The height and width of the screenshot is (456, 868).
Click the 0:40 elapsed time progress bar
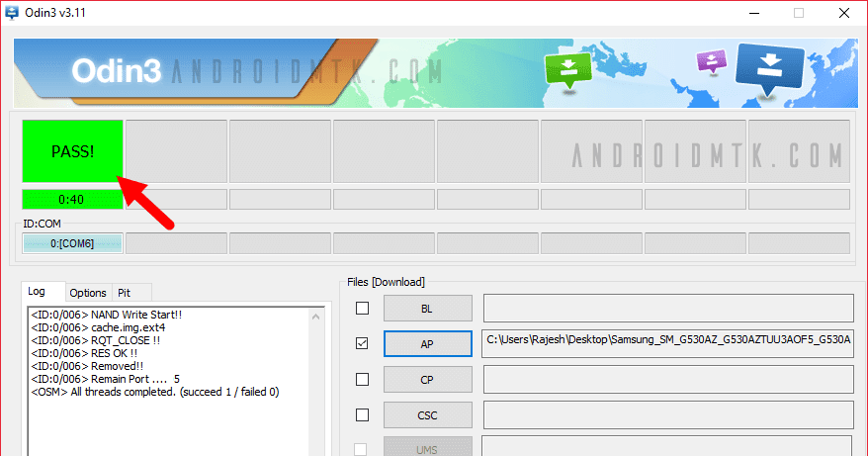[x=72, y=200]
